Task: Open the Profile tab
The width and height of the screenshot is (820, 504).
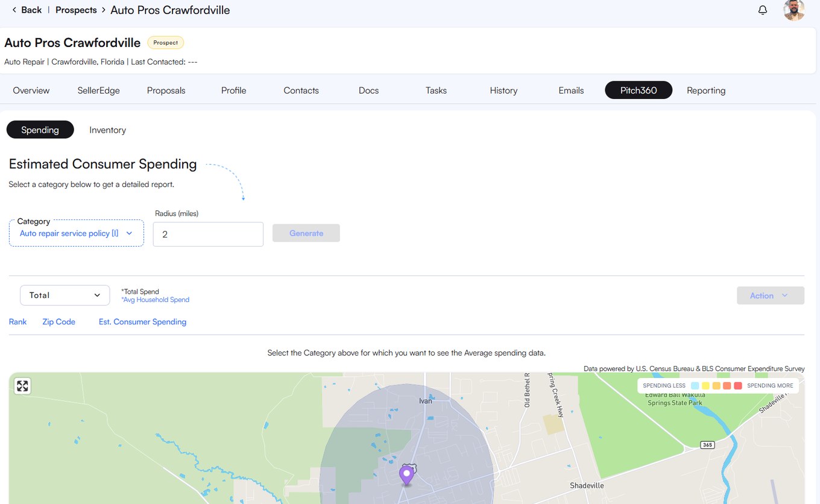Action: (233, 90)
